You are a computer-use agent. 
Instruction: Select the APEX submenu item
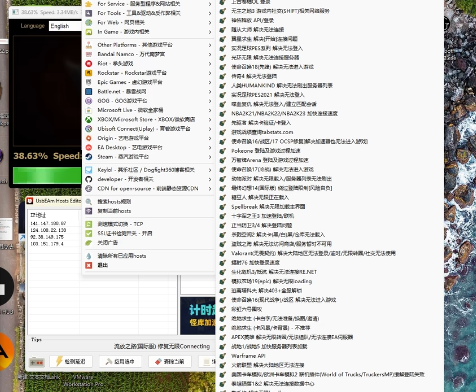(x=329, y=337)
